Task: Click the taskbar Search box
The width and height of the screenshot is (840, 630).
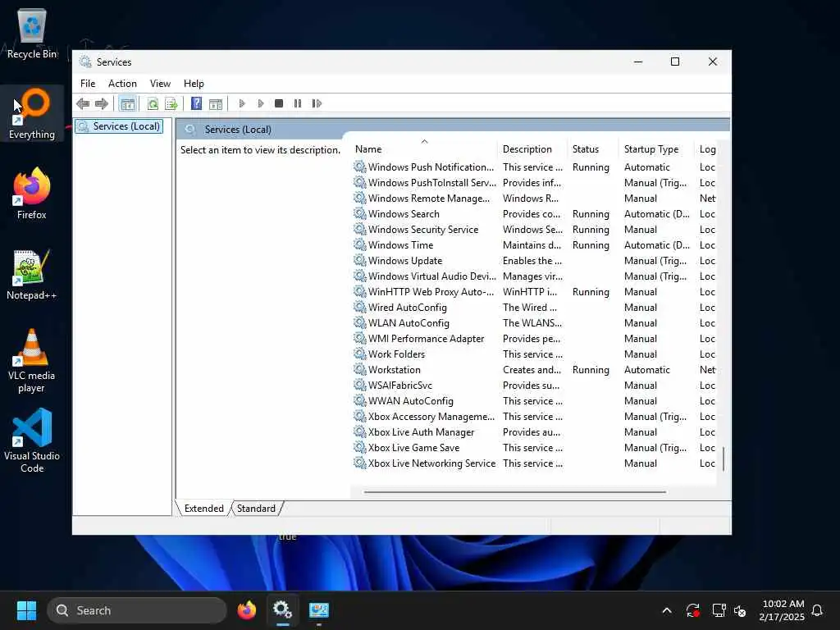Action: (137, 610)
